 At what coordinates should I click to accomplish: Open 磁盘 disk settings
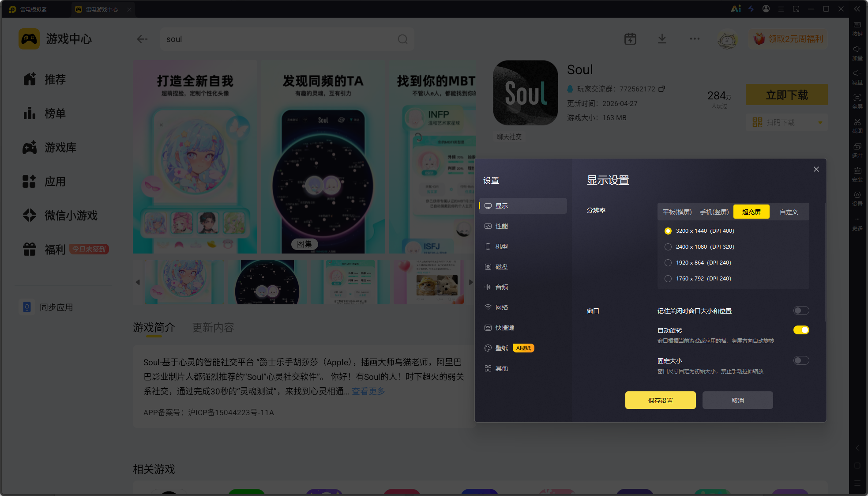coord(523,267)
